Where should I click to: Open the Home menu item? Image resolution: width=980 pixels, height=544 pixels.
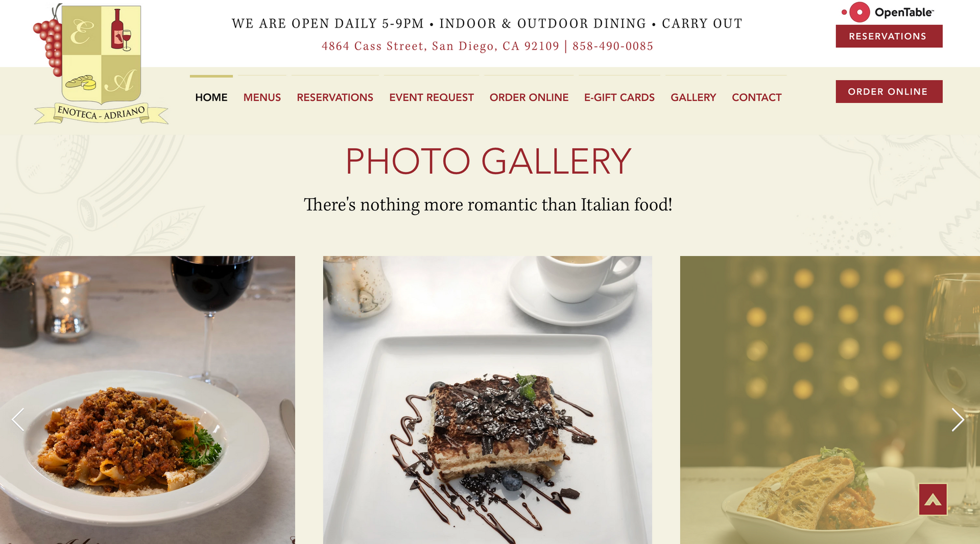tap(211, 97)
